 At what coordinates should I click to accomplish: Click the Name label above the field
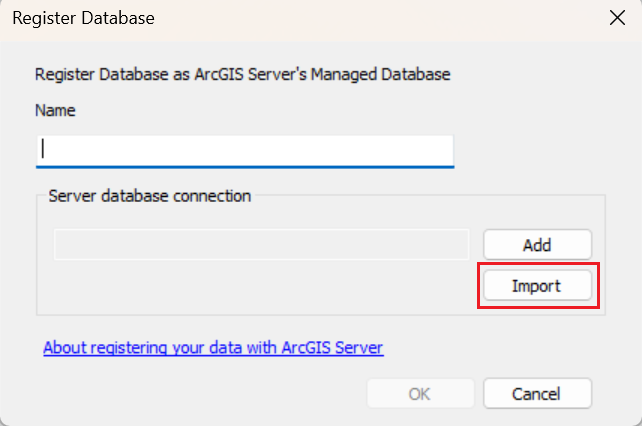(x=55, y=111)
